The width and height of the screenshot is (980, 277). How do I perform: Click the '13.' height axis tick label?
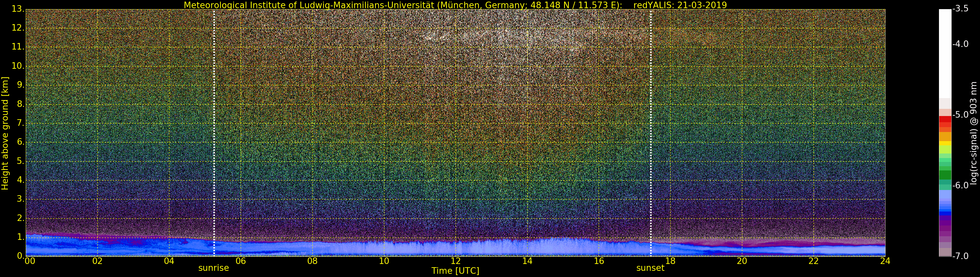[x=18, y=9]
